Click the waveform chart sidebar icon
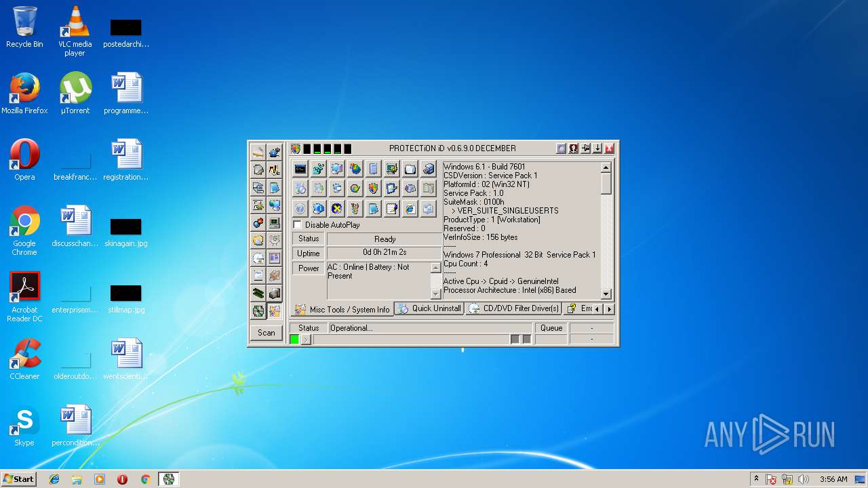 275,170
